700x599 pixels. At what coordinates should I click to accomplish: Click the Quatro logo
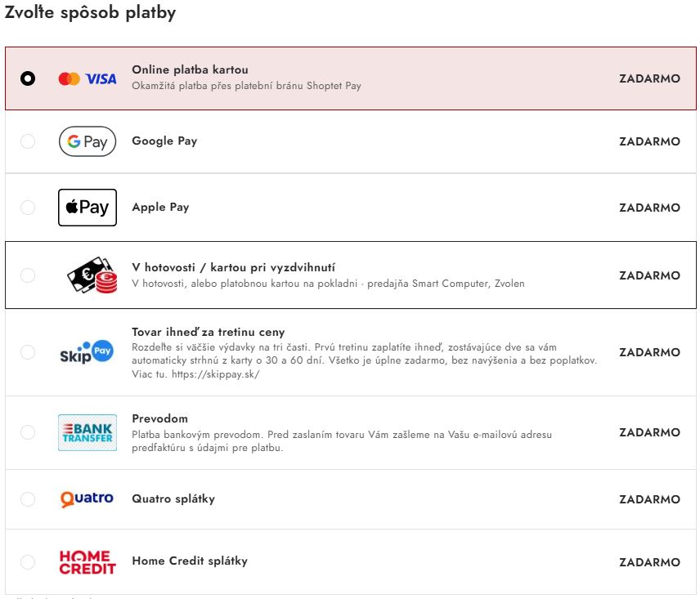click(87, 498)
